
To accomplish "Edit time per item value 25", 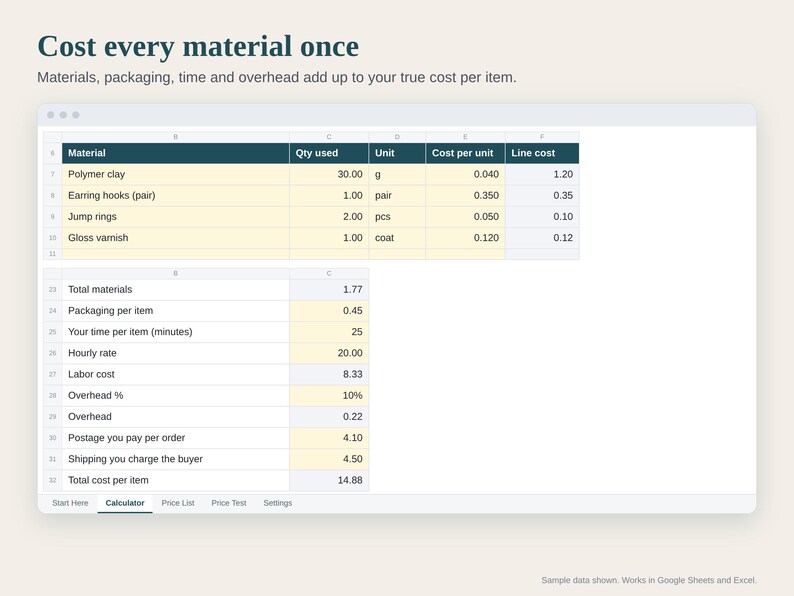I will tap(329, 332).
